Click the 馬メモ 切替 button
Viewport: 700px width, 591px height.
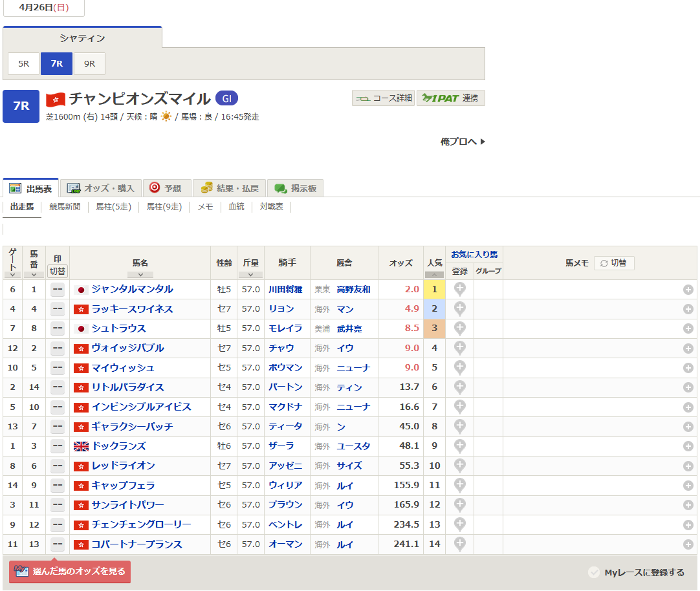(614, 263)
